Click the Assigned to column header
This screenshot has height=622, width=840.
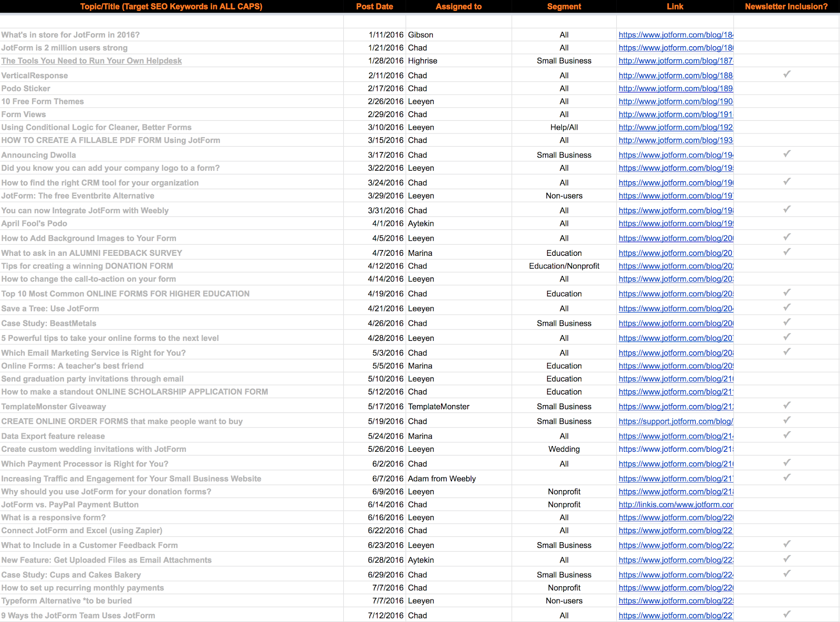pos(458,7)
